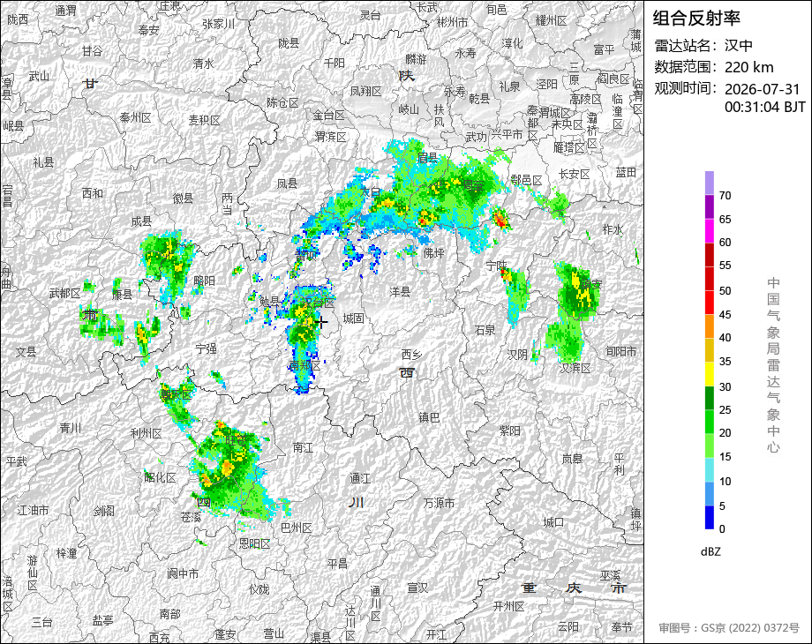
Task: Click the dBZ unit label under legend
Action: (710, 552)
